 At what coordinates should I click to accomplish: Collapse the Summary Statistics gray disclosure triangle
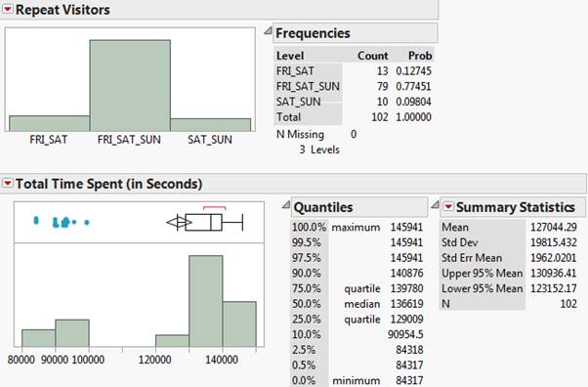coord(435,204)
